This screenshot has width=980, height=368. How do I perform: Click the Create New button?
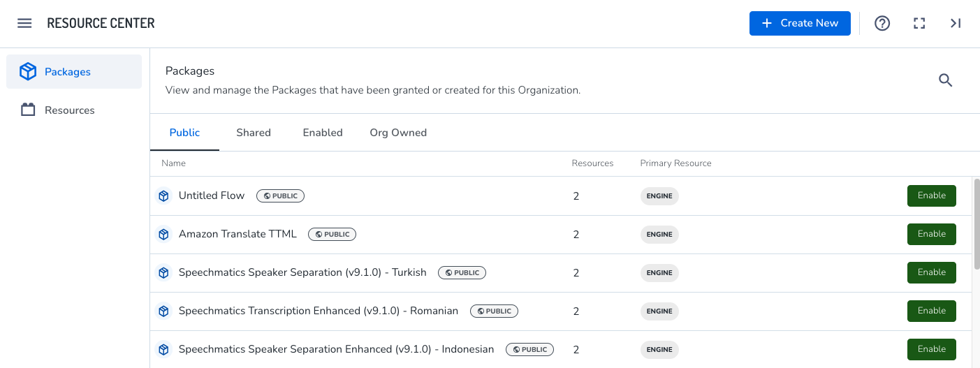799,23
